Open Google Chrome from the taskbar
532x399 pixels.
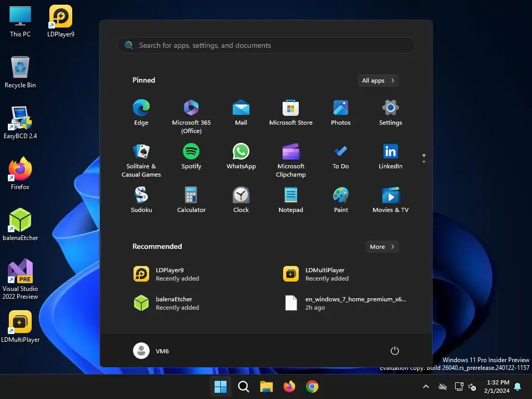[x=312, y=387]
